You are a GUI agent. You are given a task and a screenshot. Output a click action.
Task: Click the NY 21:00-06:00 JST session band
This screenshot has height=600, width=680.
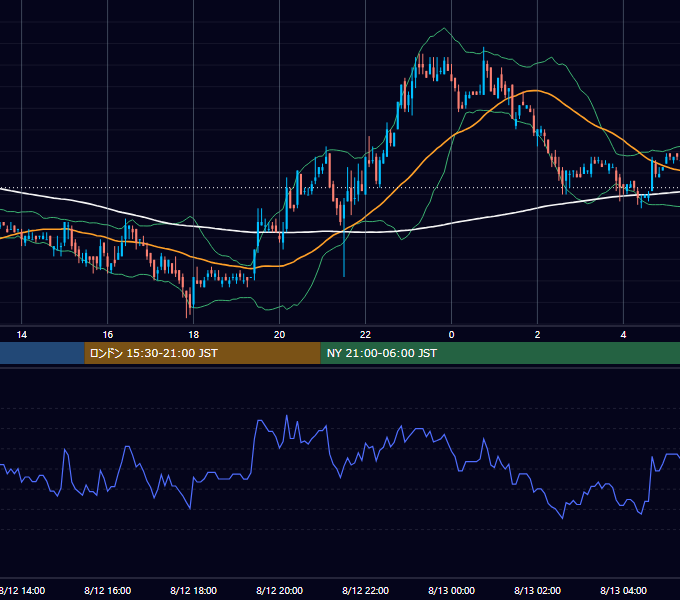tap(500, 353)
